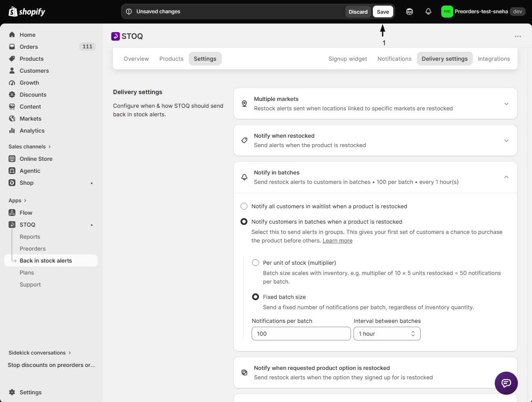Image resolution: width=532 pixels, height=402 pixels.
Task: Open the purple chat support bubble
Action: (506, 383)
